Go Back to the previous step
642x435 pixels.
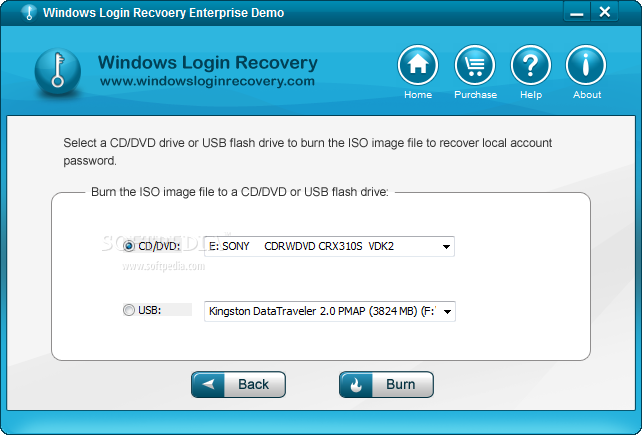pyautogui.click(x=238, y=384)
